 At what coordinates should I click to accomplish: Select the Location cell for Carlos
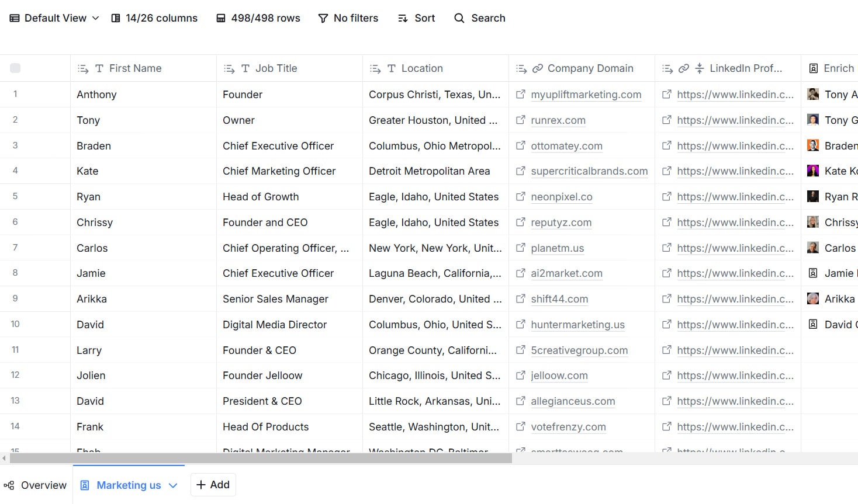[x=435, y=248]
